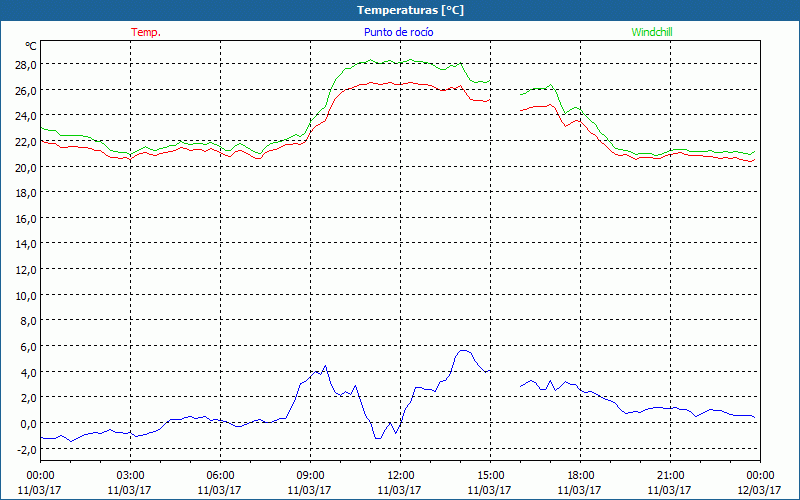Click the 2,0 y-axis value
Screen dimensions: 800x500
click(x=29, y=398)
